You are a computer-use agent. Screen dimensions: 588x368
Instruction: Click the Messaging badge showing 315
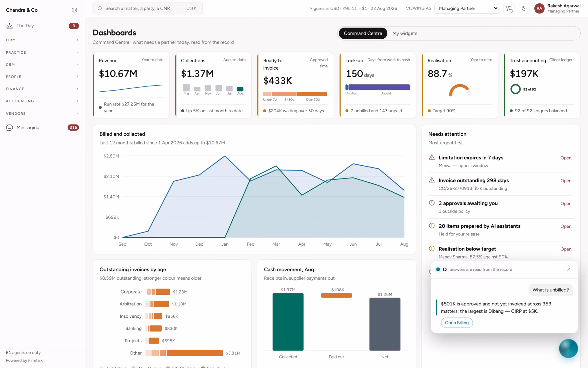pyautogui.click(x=73, y=128)
